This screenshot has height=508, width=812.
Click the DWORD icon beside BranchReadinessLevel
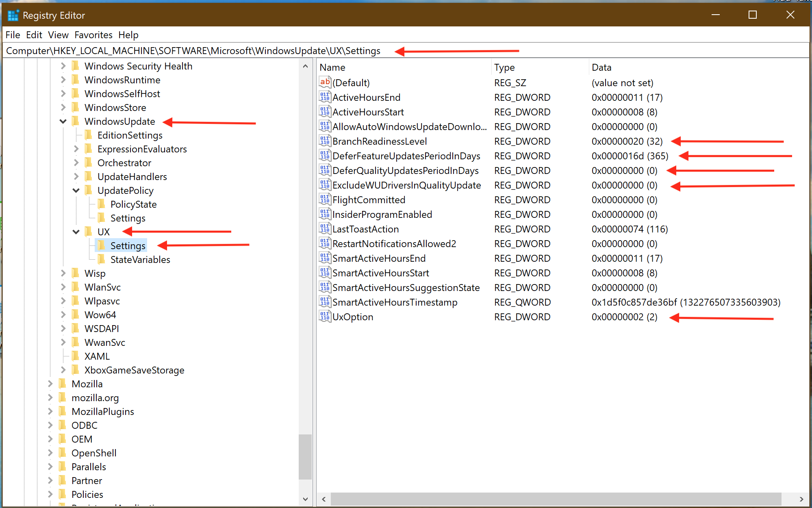click(324, 141)
